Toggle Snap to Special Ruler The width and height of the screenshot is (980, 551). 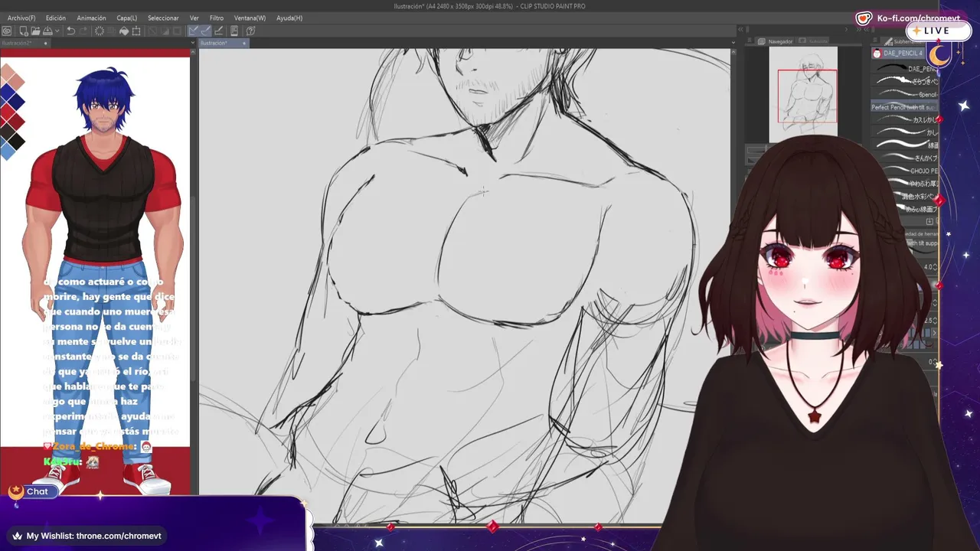(206, 31)
